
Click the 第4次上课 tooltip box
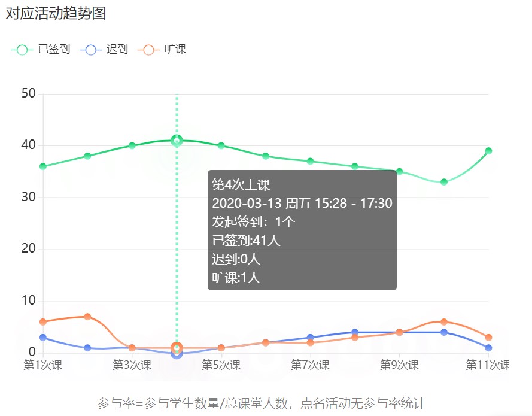(302, 230)
